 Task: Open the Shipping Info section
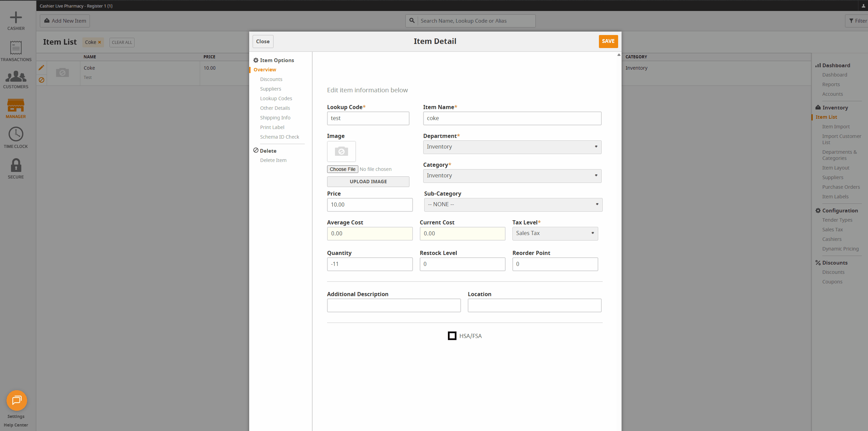pyautogui.click(x=275, y=118)
